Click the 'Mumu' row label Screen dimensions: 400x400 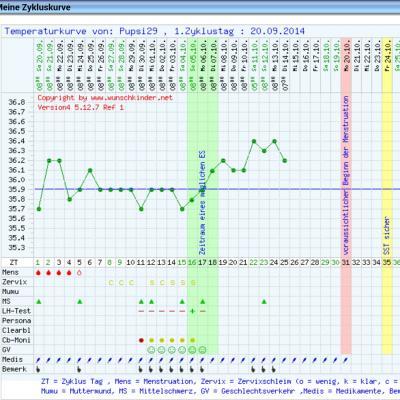[10, 292]
